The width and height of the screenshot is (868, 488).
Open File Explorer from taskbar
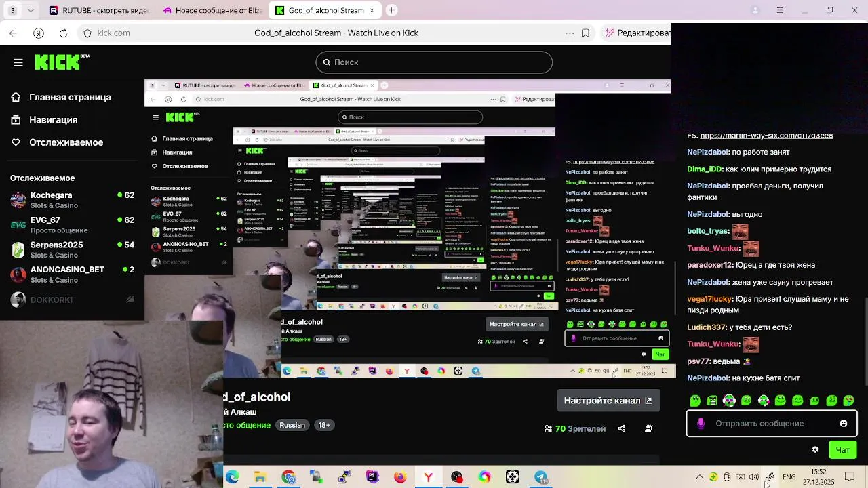point(260,477)
